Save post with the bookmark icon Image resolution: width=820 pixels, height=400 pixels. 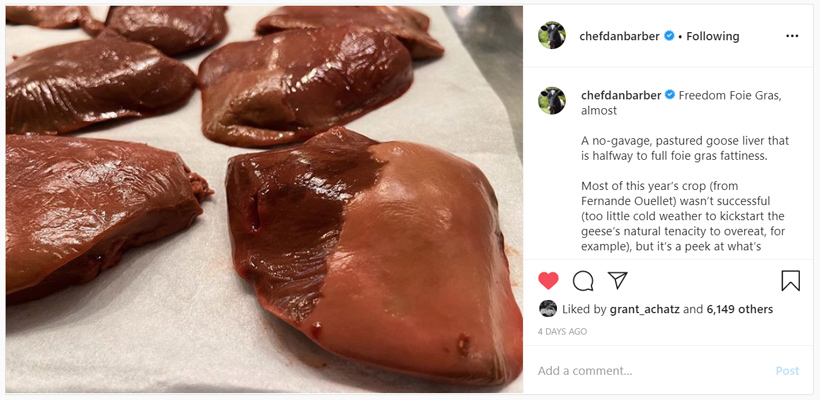coord(790,281)
